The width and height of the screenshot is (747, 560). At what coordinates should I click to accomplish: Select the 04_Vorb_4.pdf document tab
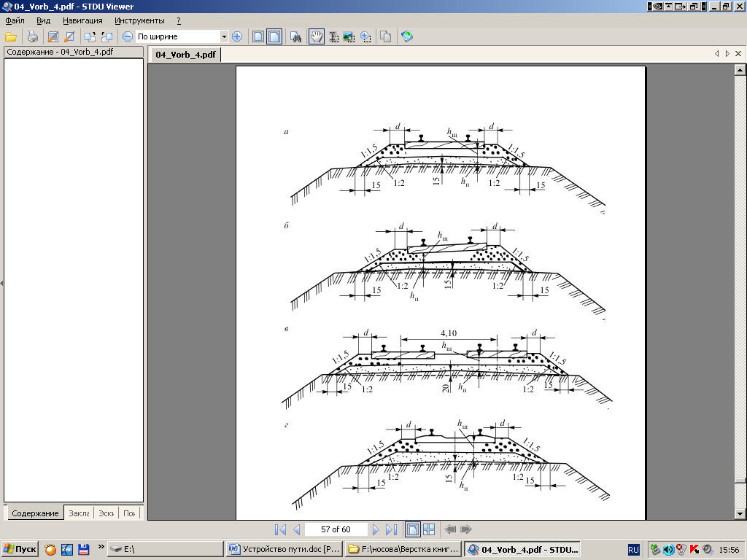click(185, 54)
